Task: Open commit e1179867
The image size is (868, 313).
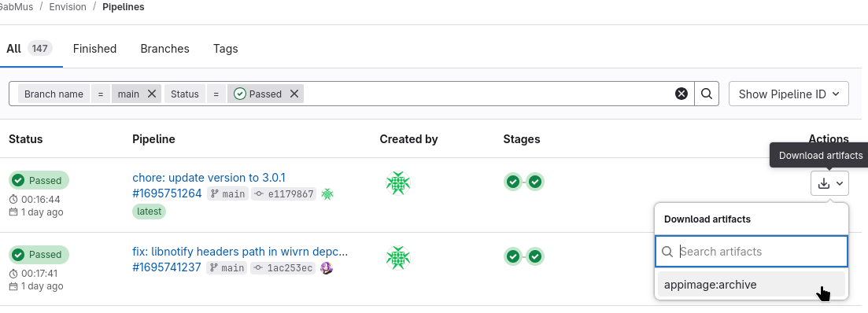Action: click(290, 194)
